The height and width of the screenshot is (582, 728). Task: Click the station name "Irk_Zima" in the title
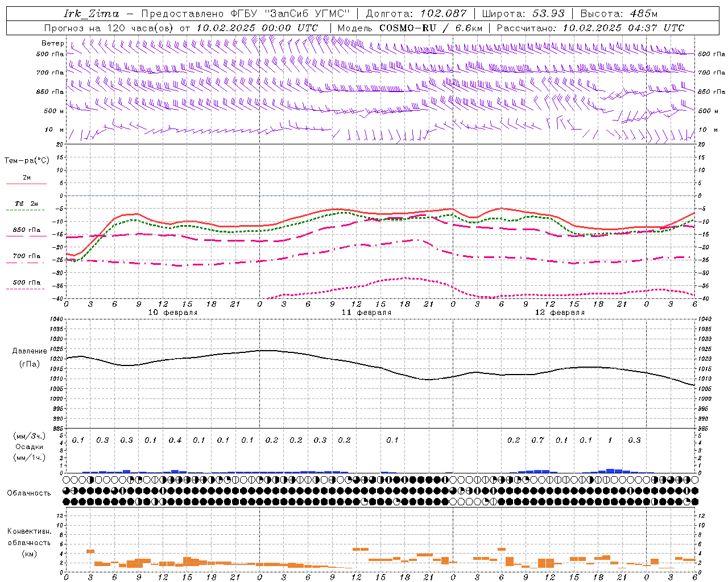(92, 14)
